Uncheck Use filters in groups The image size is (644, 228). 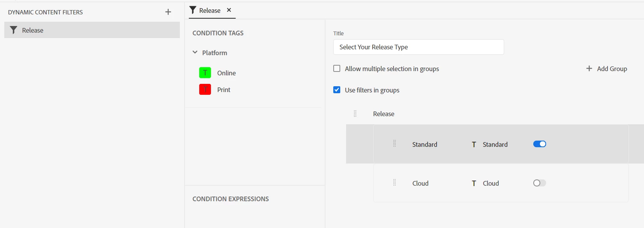(x=337, y=90)
